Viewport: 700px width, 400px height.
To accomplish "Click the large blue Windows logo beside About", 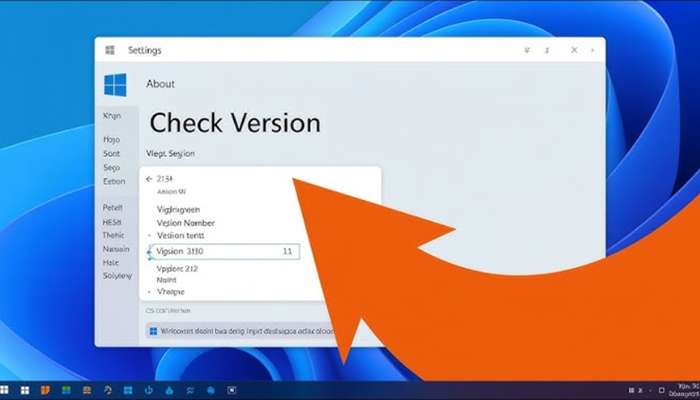I will 115,85.
